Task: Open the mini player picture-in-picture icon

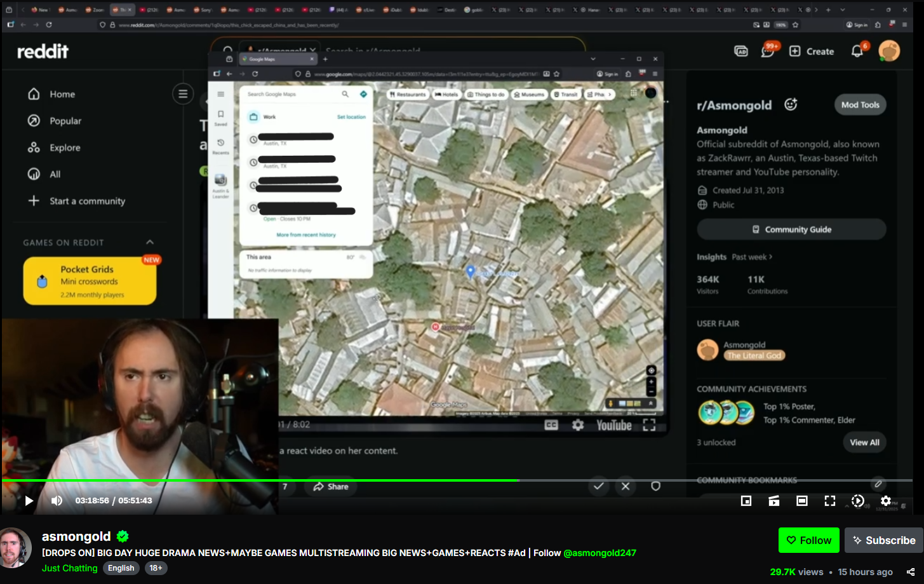Action: point(746,501)
